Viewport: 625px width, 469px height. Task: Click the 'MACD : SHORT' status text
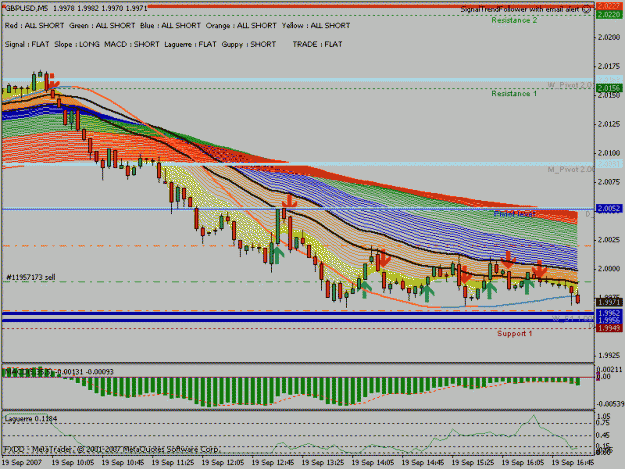tap(132, 44)
